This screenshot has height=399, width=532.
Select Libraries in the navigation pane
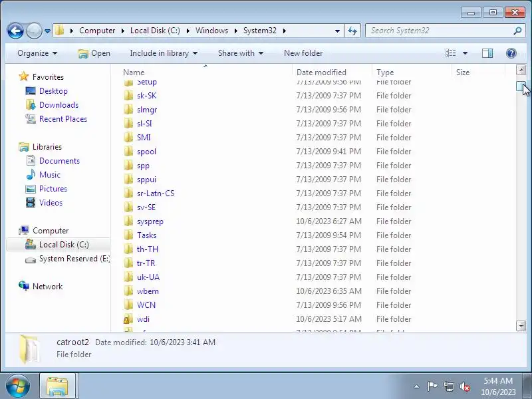(47, 147)
